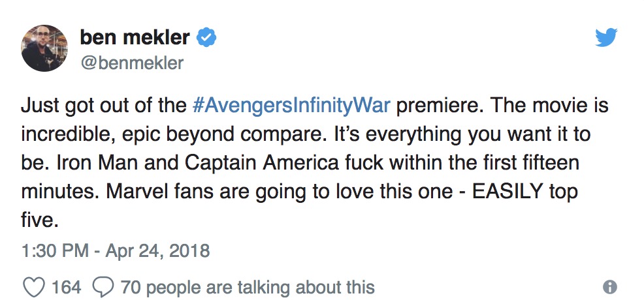Click the Twitter bird logo
644x300 pixels.
tap(606, 38)
